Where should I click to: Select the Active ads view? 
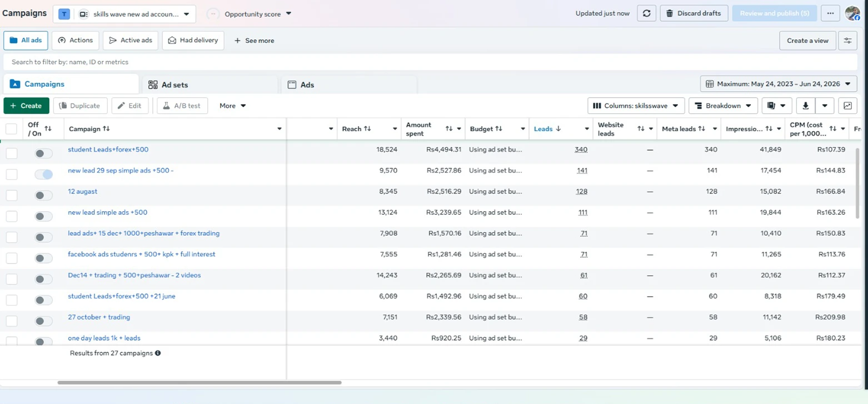(131, 41)
